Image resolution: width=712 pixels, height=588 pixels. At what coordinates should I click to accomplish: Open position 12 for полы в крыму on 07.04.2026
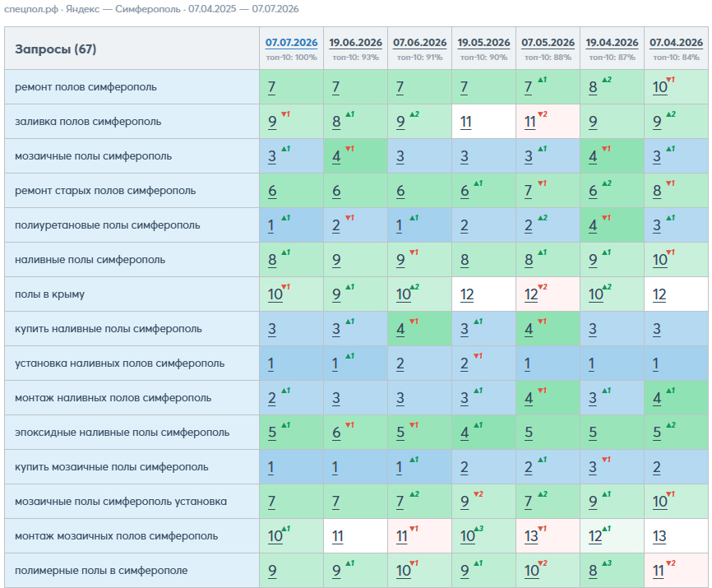click(x=659, y=294)
